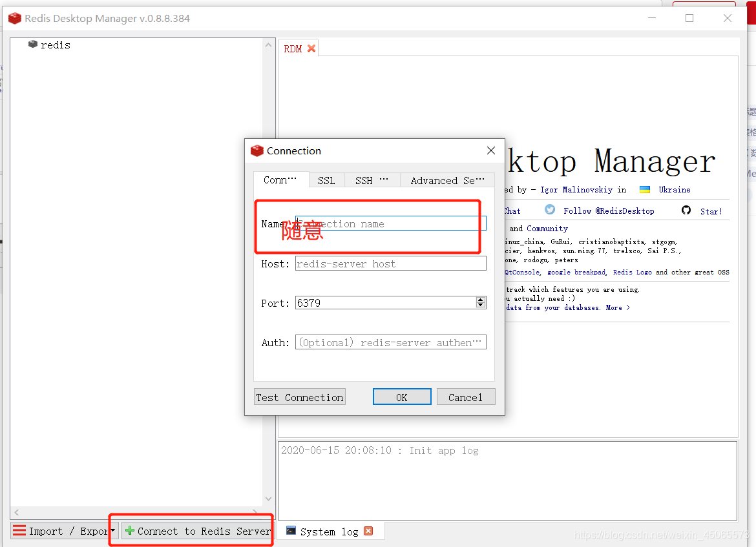Click the Star! link
The height and width of the screenshot is (547, 756).
click(x=711, y=212)
